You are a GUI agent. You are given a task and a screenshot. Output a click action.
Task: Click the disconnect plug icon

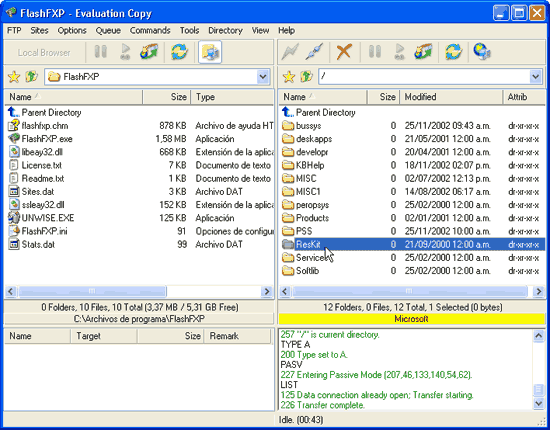point(314,52)
